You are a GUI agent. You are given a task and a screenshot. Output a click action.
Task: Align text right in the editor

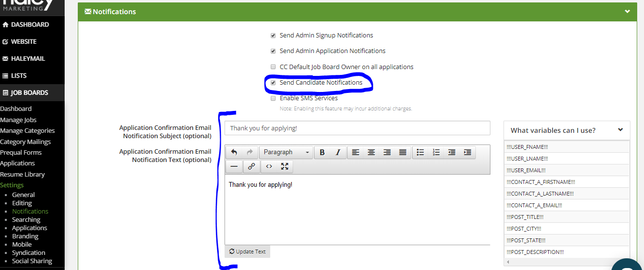click(x=387, y=152)
